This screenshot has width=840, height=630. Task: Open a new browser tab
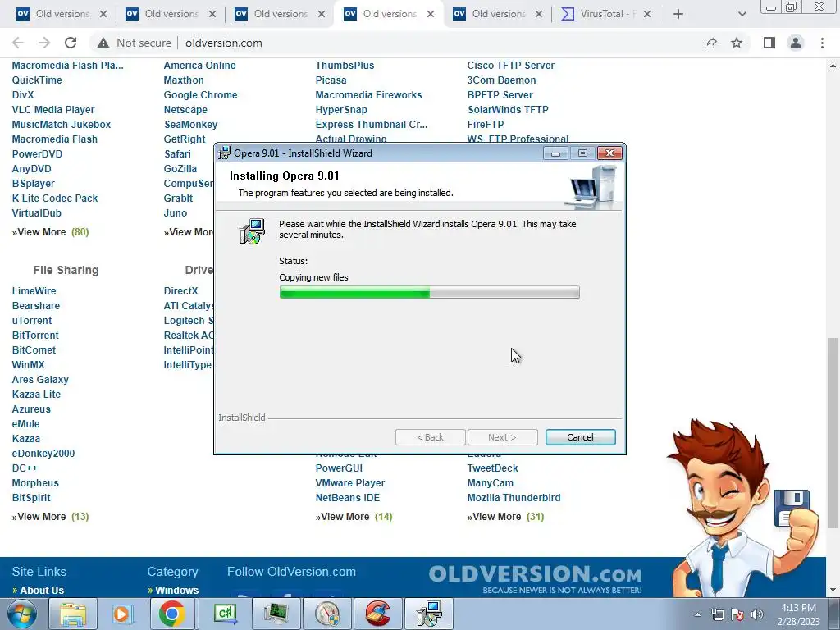[678, 14]
